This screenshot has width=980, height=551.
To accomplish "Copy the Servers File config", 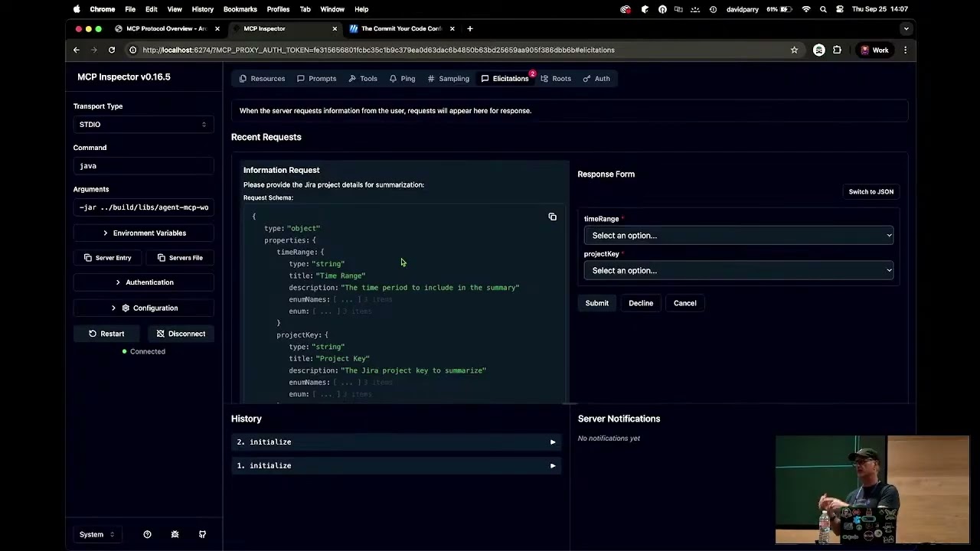I will tap(181, 258).
